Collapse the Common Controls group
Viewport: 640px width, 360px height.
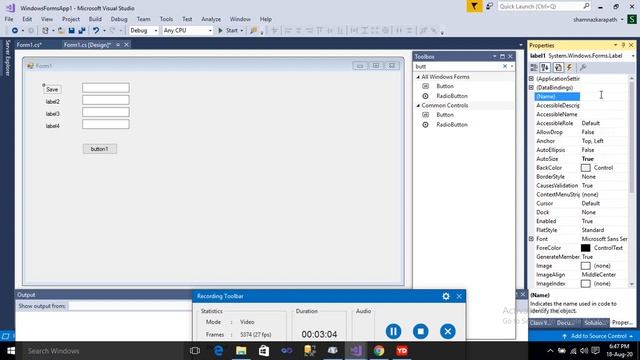[418, 105]
